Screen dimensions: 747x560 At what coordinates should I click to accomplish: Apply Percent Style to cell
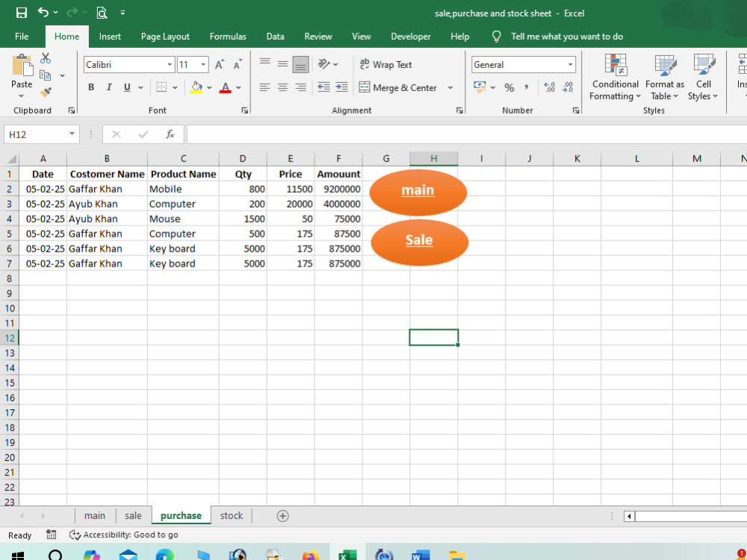point(509,87)
